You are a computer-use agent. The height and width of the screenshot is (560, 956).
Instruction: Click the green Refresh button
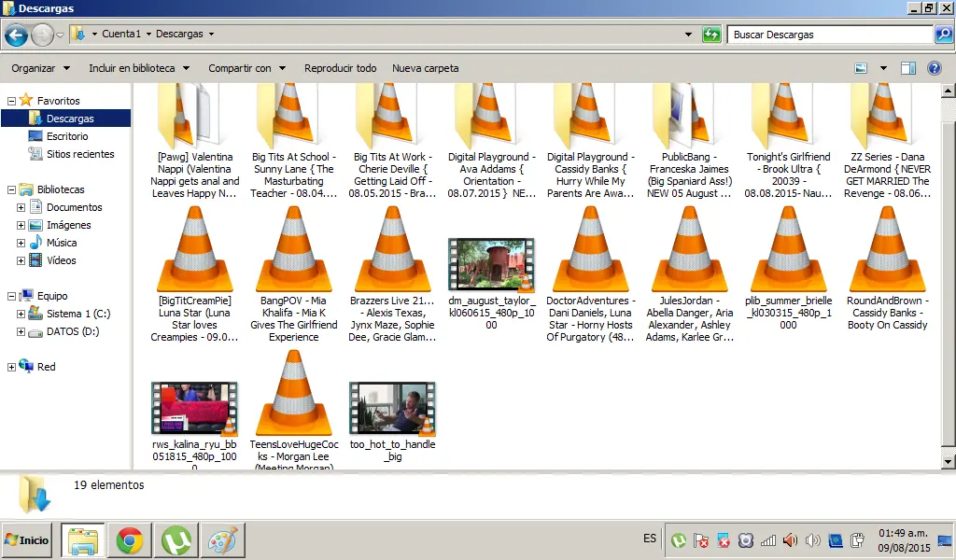(x=710, y=35)
